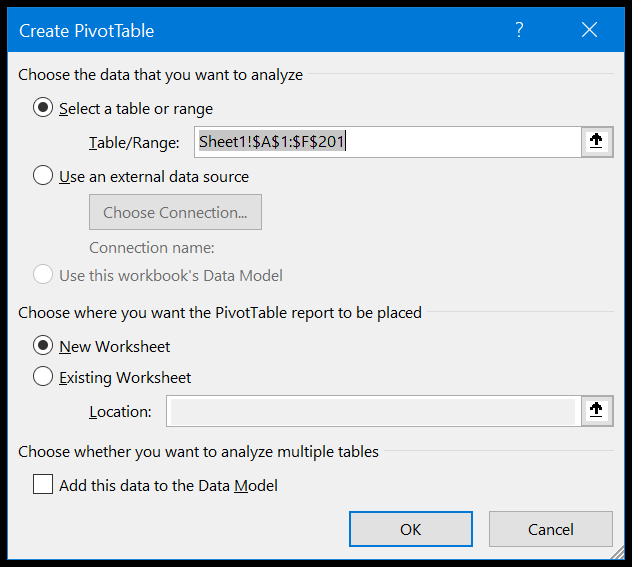Click the PivotTable report placement heading
632x567 pixels.
220,313
